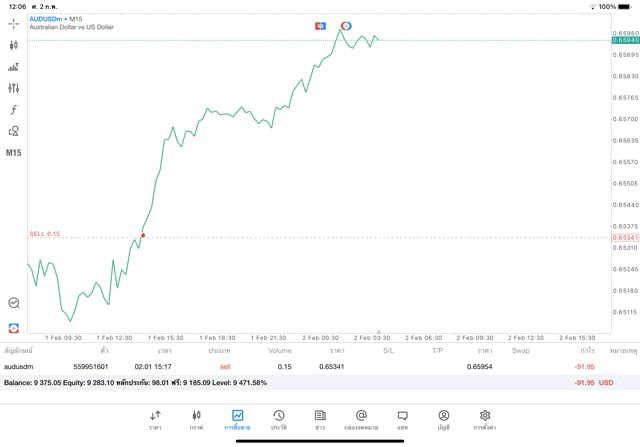The width and height of the screenshot is (640, 447).
Task: Open the News (ข่าว) tab
Action: [320, 420]
